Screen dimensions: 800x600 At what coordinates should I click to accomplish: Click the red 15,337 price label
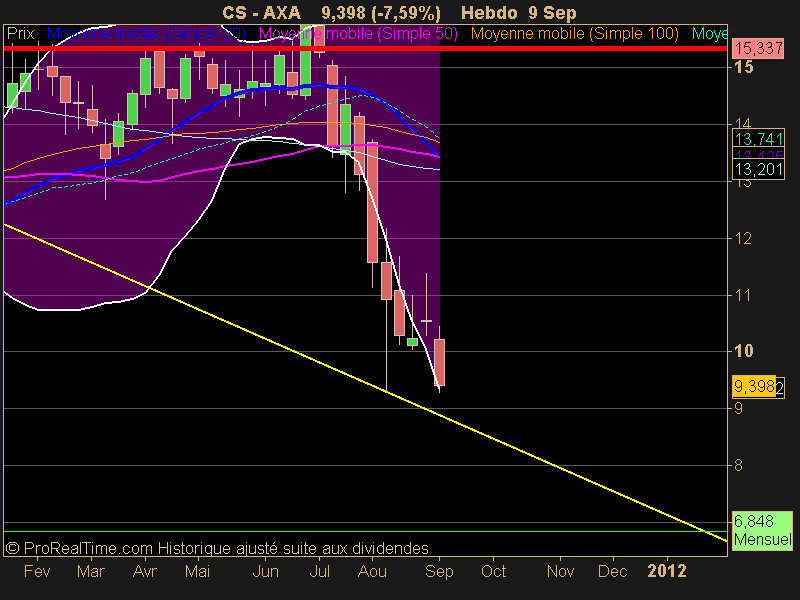coord(759,48)
